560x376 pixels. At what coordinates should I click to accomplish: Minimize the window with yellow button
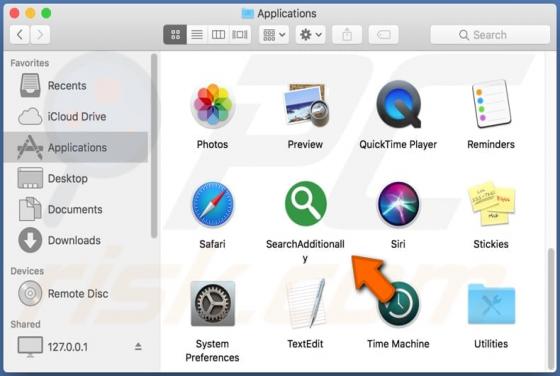pyautogui.click(x=30, y=14)
